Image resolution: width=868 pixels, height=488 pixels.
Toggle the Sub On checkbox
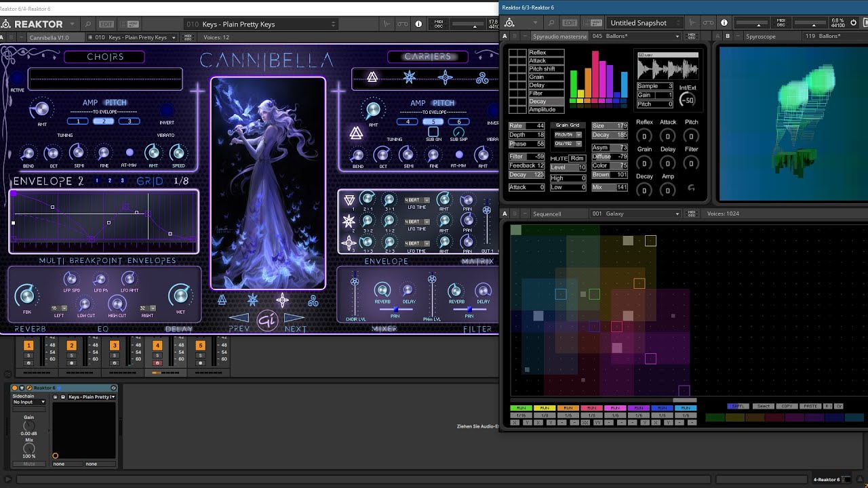coord(433,131)
